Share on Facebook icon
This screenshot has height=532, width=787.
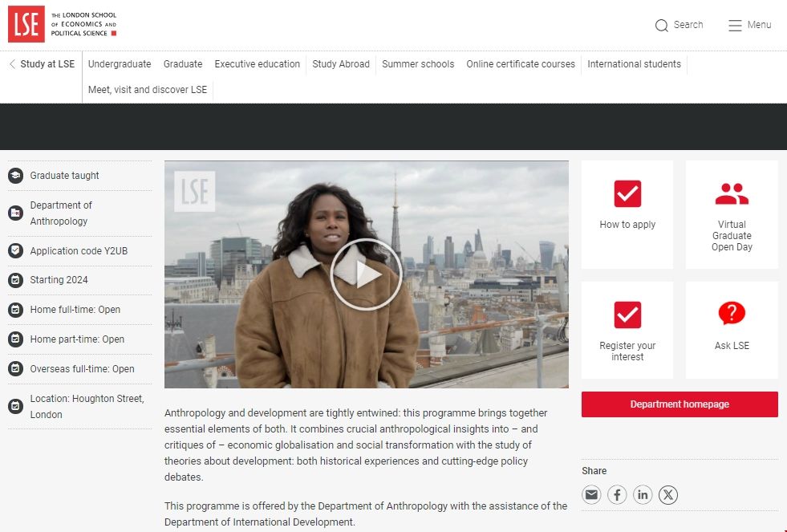pyautogui.click(x=617, y=495)
